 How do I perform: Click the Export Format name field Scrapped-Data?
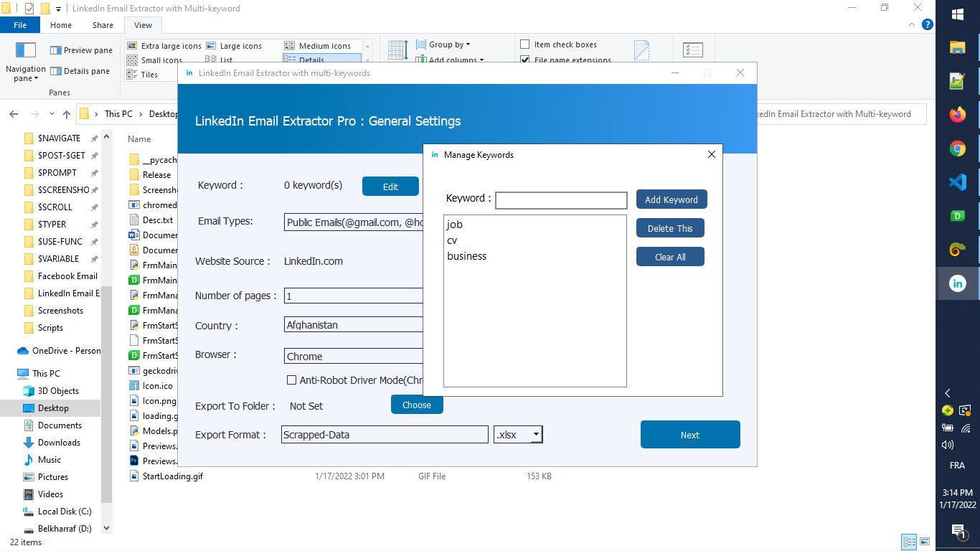point(385,434)
